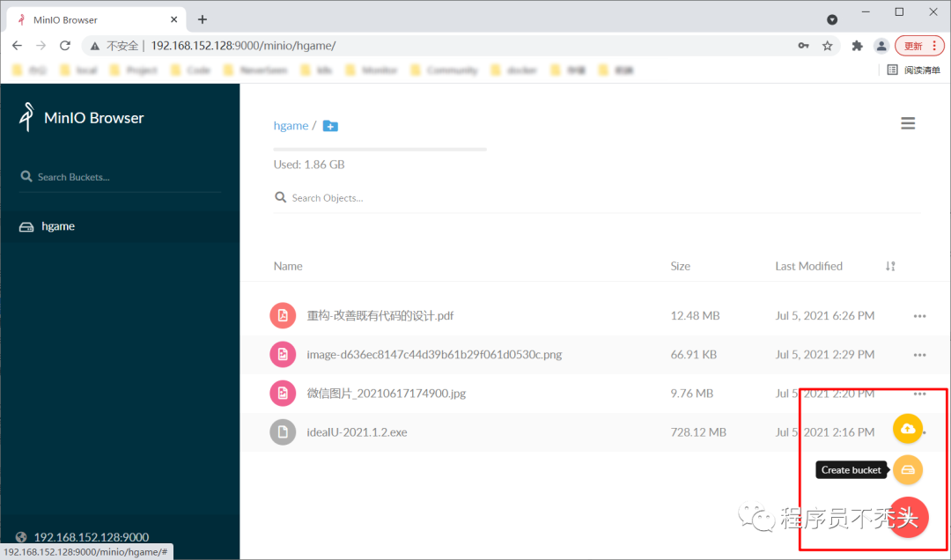Open the Chrome profile avatar icon

click(881, 46)
